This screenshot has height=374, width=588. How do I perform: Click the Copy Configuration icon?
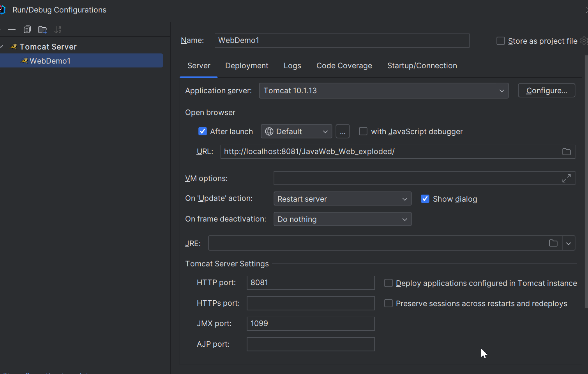(x=27, y=30)
